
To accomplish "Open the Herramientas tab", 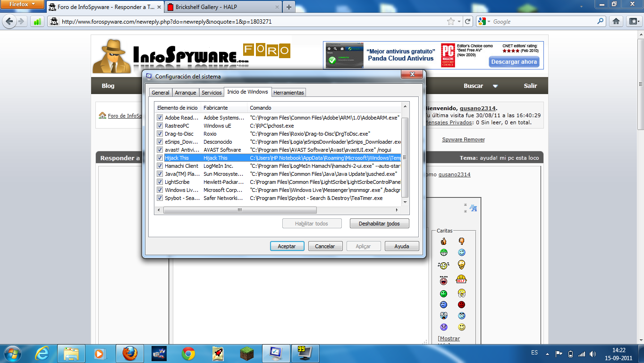I will (288, 93).
